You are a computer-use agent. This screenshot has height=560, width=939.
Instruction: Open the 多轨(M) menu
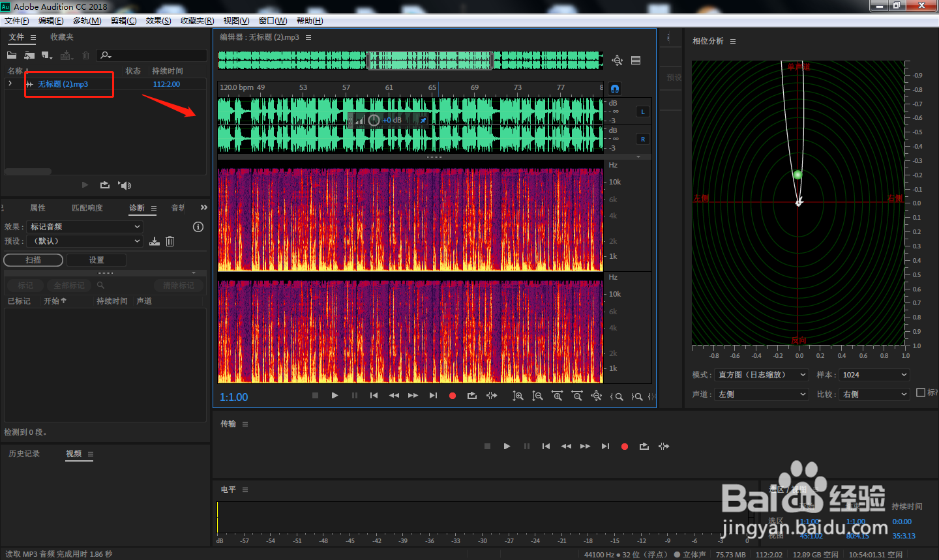point(87,21)
